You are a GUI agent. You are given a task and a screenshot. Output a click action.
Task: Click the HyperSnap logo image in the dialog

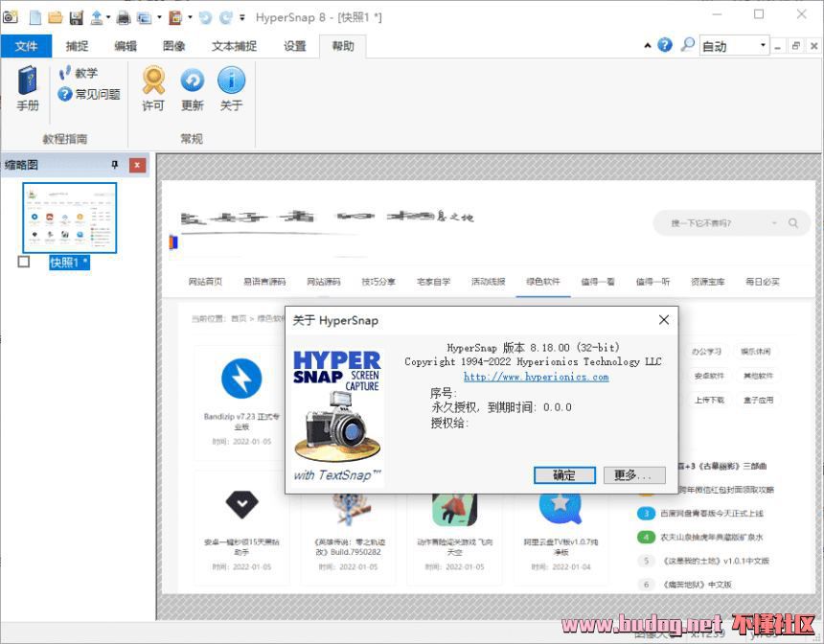(337, 416)
